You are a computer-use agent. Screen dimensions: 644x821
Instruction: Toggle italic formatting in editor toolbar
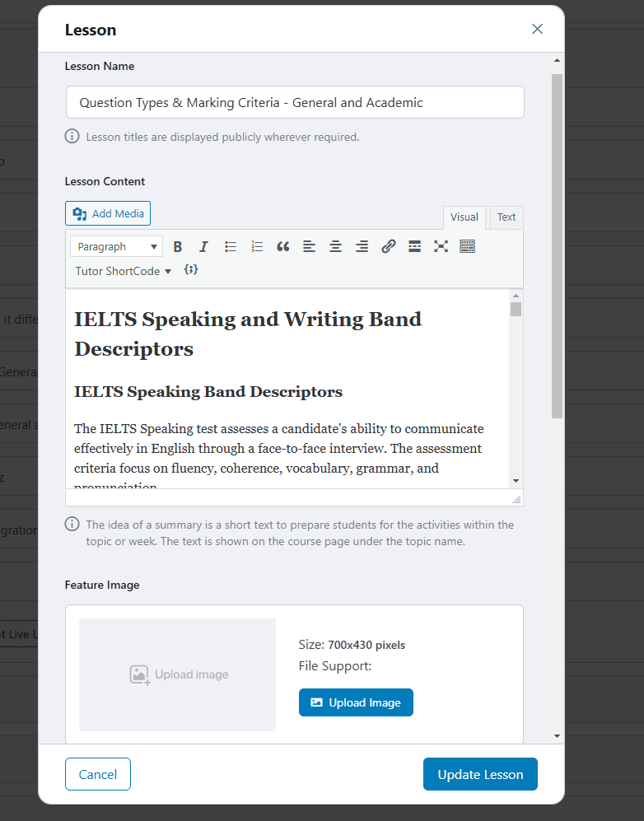(203, 246)
